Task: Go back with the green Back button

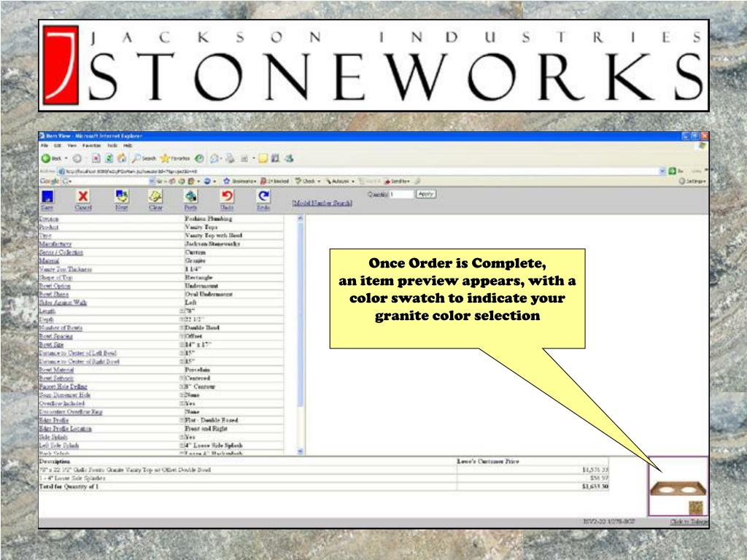Action: point(51,158)
